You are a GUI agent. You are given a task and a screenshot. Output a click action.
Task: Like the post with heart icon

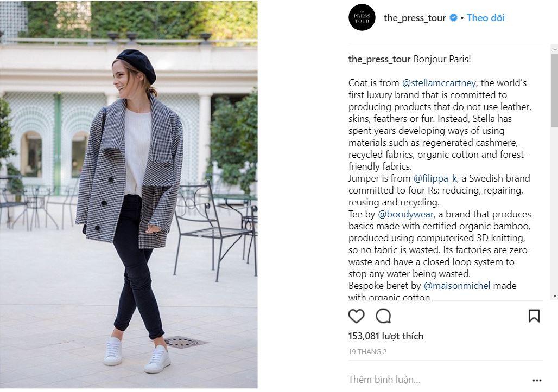click(x=356, y=316)
